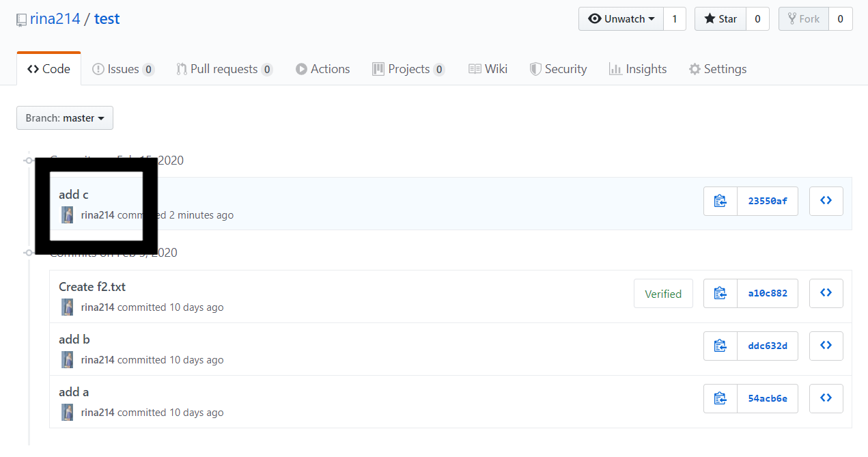
Task: Open the Branch: master dropdown
Action: 65,118
